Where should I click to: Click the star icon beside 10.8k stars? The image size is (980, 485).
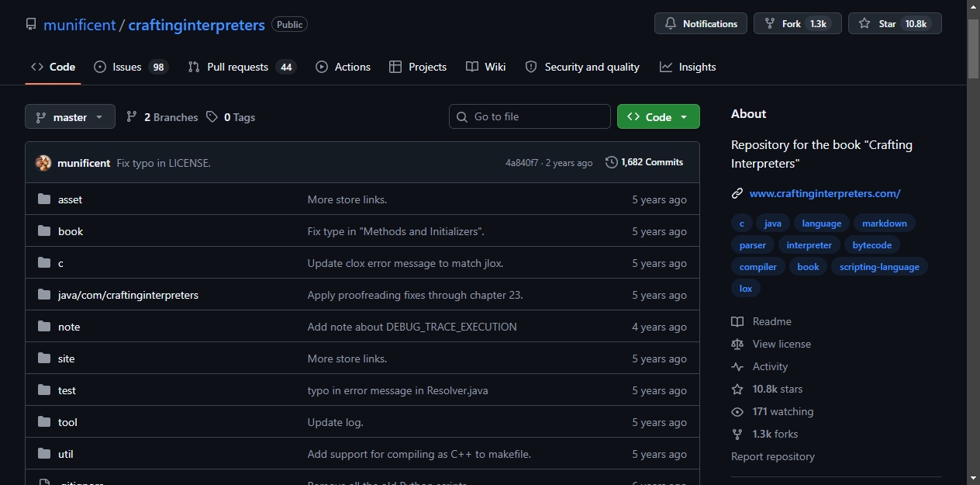click(737, 389)
